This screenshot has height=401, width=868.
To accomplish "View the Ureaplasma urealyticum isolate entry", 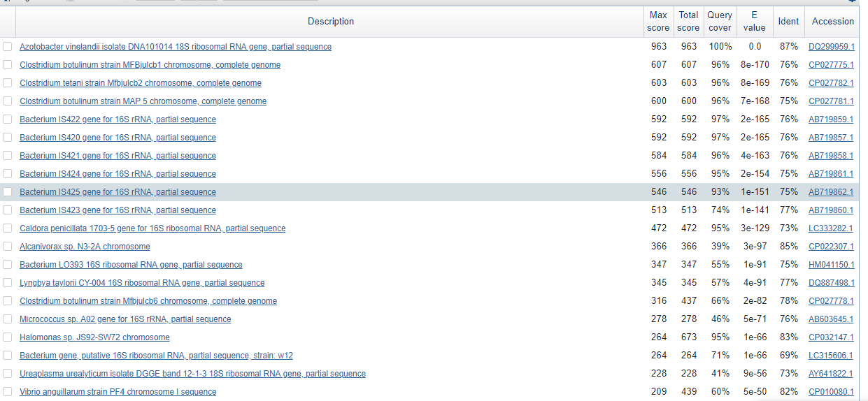I will 192,374.
